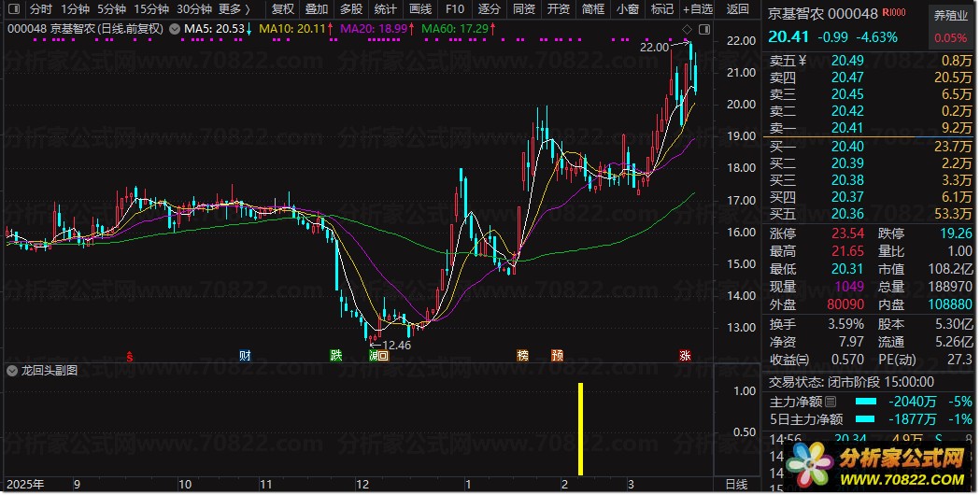Click the green 跌 event marker
This screenshot has width=980, height=495.
(x=335, y=355)
